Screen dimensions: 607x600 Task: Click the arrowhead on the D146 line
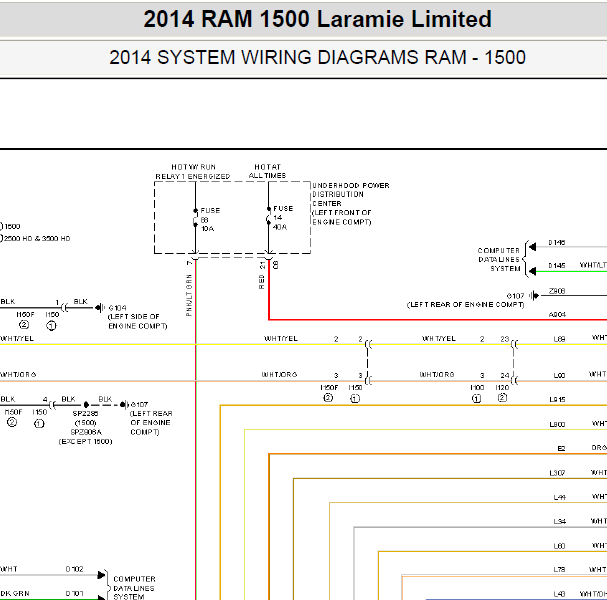point(533,247)
